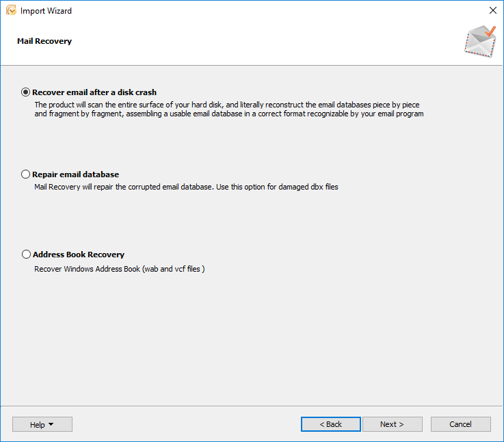Click the envelope icon in the header
Image resolution: width=504 pixels, height=442 pixels.
click(479, 41)
